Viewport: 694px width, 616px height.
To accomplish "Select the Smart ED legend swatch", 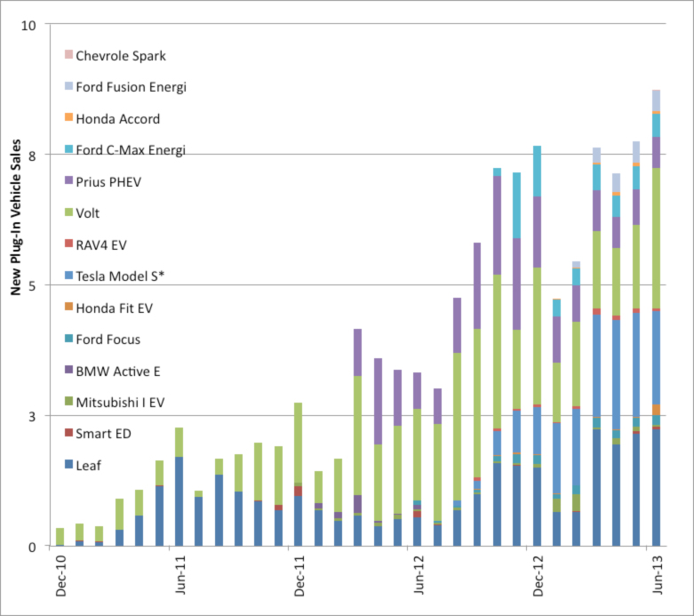I will pyautogui.click(x=68, y=433).
